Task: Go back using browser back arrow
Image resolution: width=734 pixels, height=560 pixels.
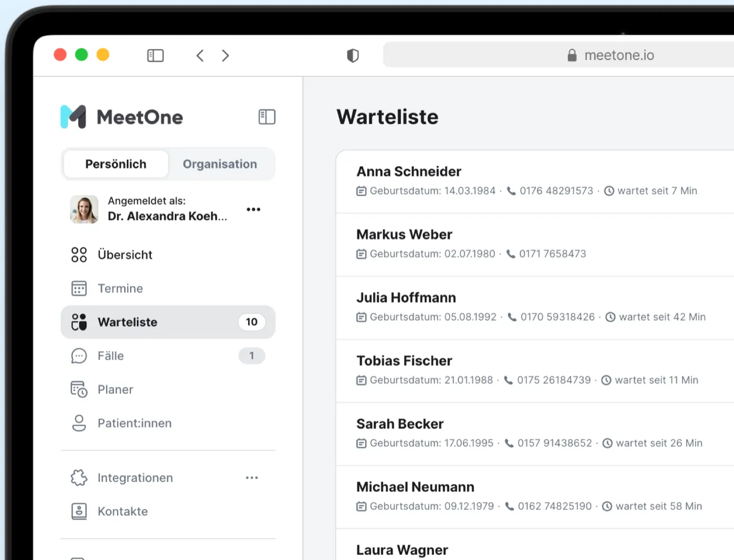Action: coord(200,56)
